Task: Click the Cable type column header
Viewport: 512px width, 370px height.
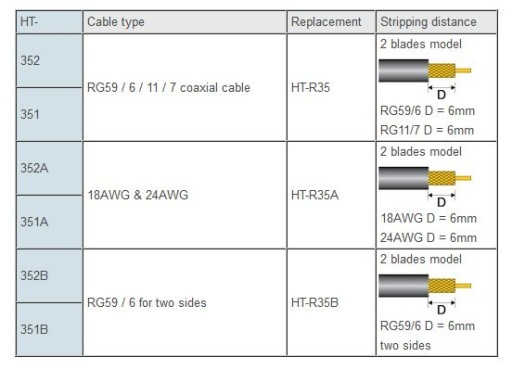Action: 185,22
